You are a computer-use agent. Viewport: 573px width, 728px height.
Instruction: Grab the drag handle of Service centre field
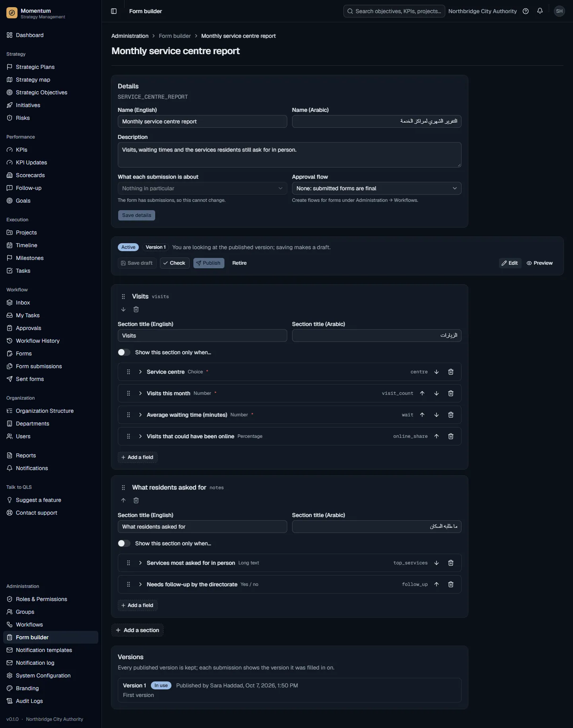tap(129, 372)
